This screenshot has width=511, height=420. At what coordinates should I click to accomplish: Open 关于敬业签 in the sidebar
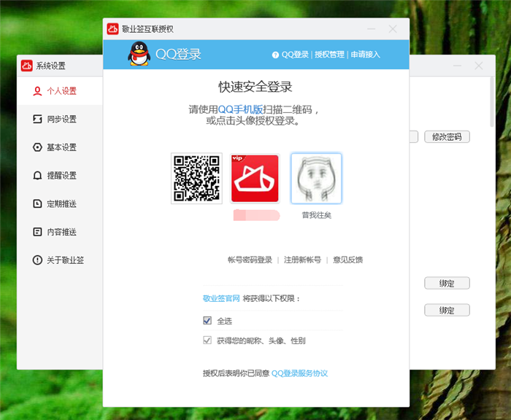click(60, 260)
